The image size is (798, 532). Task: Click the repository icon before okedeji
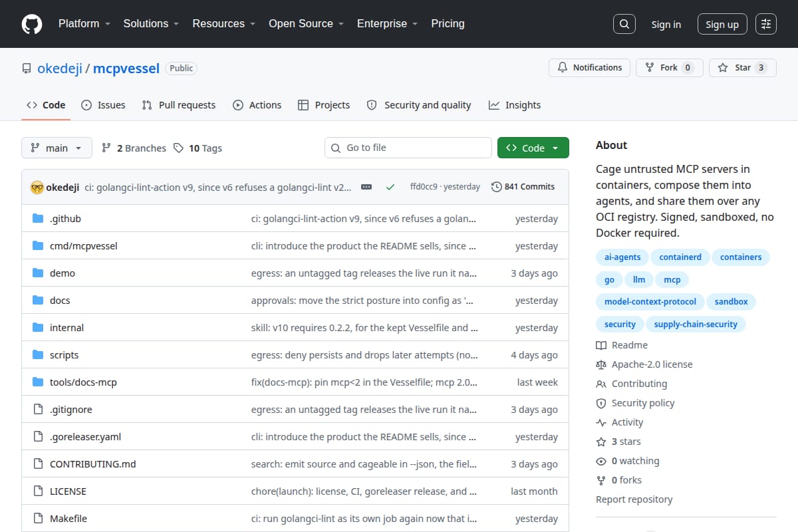pos(27,68)
